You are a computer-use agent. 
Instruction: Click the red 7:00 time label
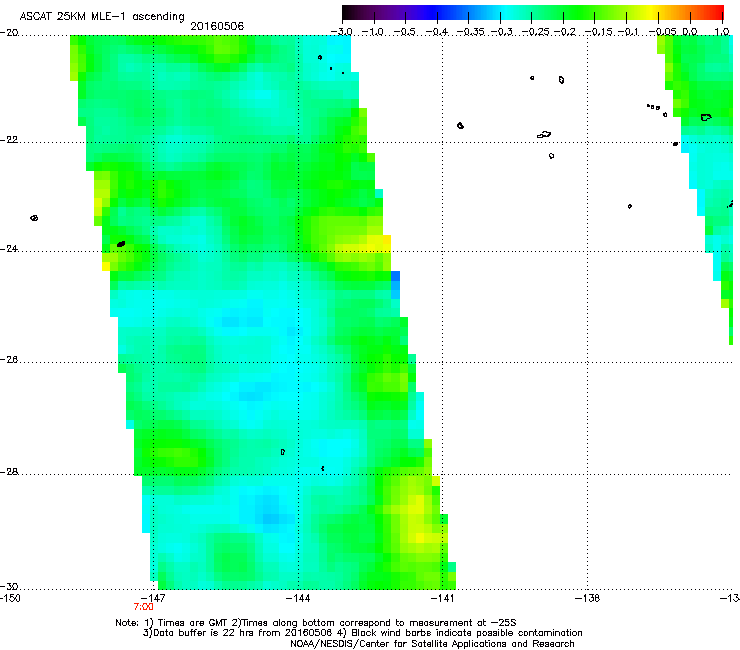tap(143, 607)
